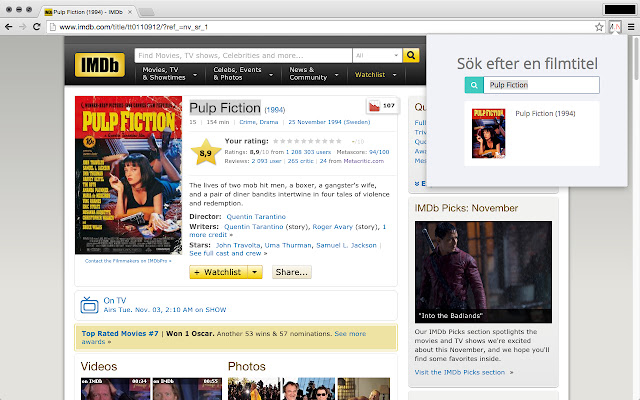Viewport: 640px width, 400px height.
Task: Click the Crime genre link
Action: (x=247, y=122)
